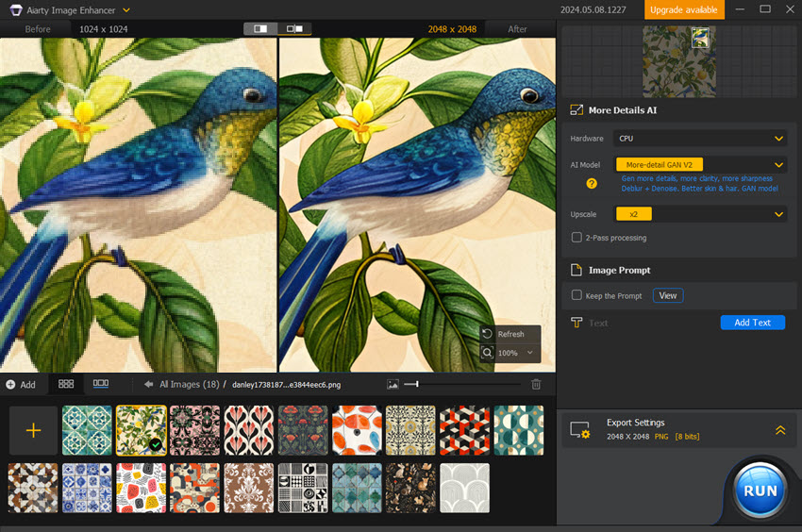The width and height of the screenshot is (802, 532).
Task: Click the [8 bits] export depth text
Action: pyautogui.click(x=687, y=437)
